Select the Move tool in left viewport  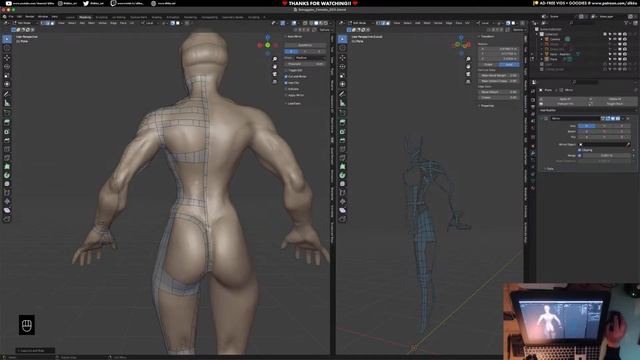7,58
